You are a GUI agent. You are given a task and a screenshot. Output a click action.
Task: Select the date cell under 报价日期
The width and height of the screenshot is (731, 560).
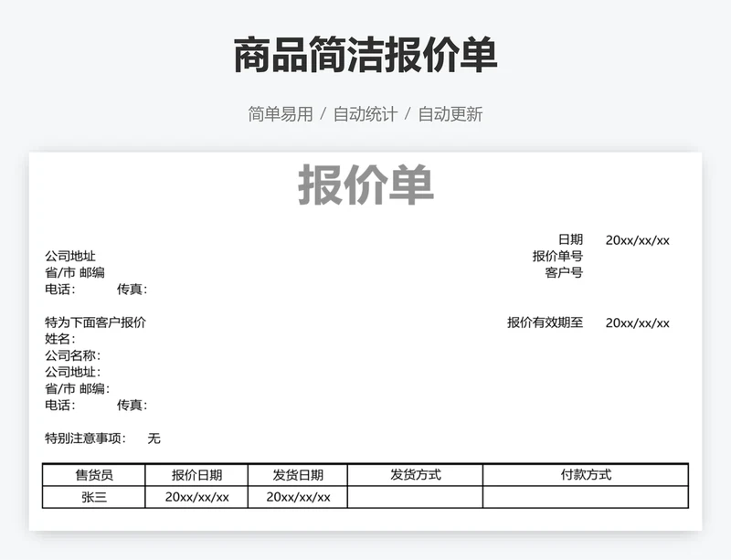(196, 497)
